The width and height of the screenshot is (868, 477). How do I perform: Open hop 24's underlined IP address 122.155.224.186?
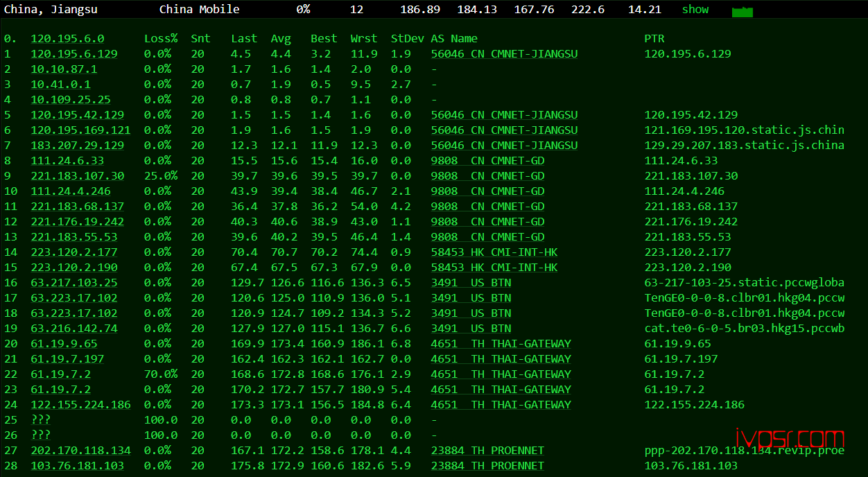(x=80, y=405)
